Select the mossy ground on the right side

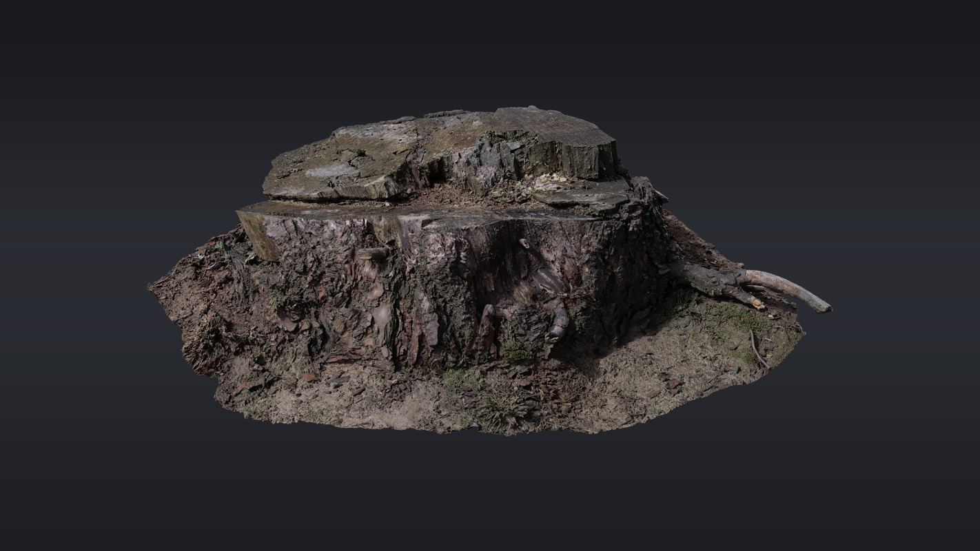[x=731, y=324]
